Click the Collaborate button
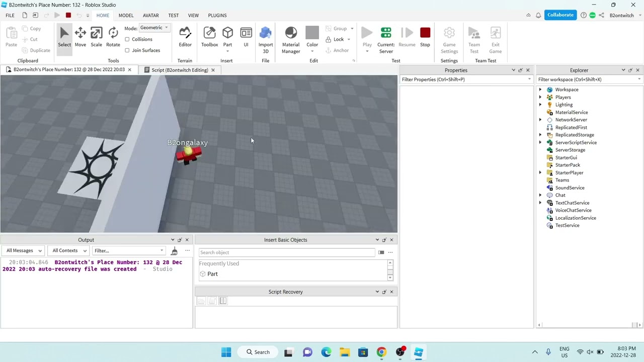Image resolution: width=644 pixels, height=362 pixels. 560,15
